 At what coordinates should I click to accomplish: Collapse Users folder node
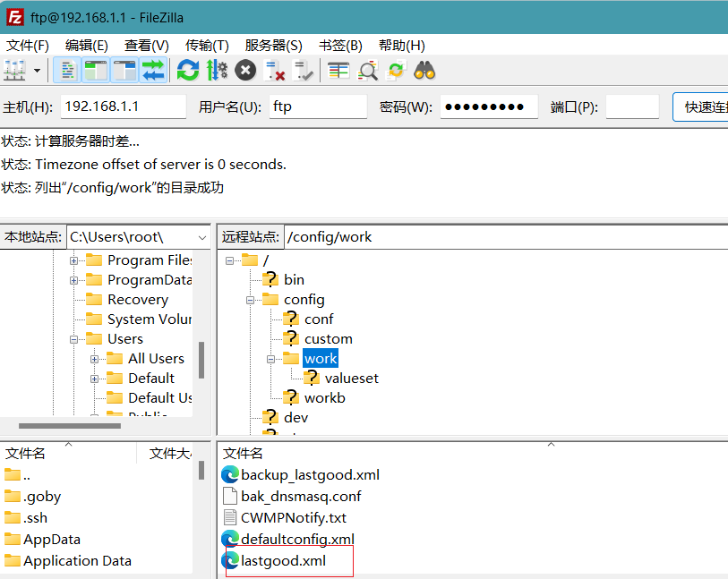pyautogui.click(x=73, y=339)
